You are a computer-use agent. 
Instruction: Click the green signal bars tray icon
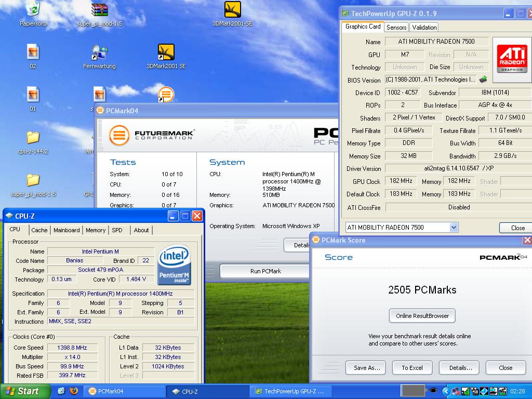(x=465, y=392)
